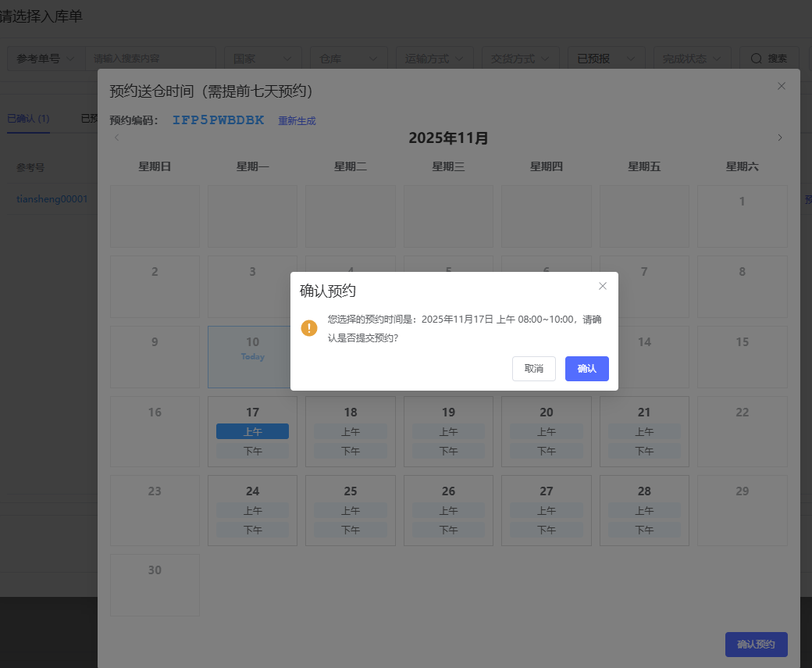The height and width of the screenshot is (668, 812).
Task: Choose 下午 slot on November 28
Action: (x=644, y=530)
